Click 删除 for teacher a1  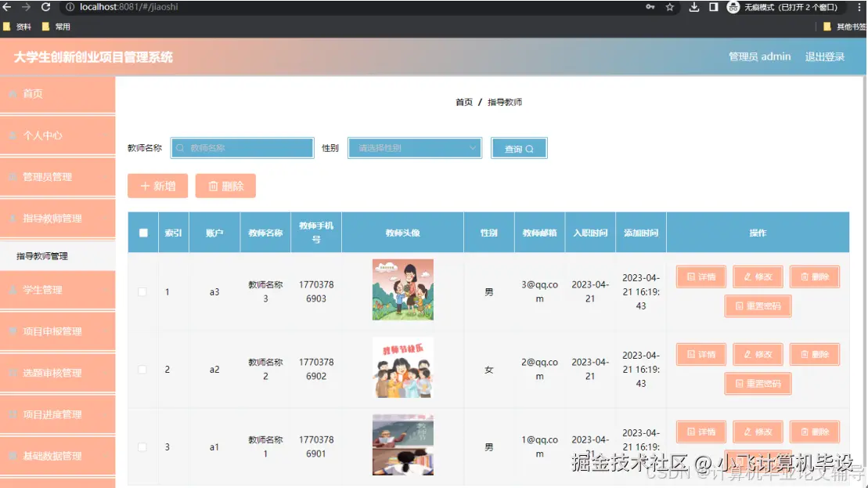pyautogui.click(x=814, y=432)
